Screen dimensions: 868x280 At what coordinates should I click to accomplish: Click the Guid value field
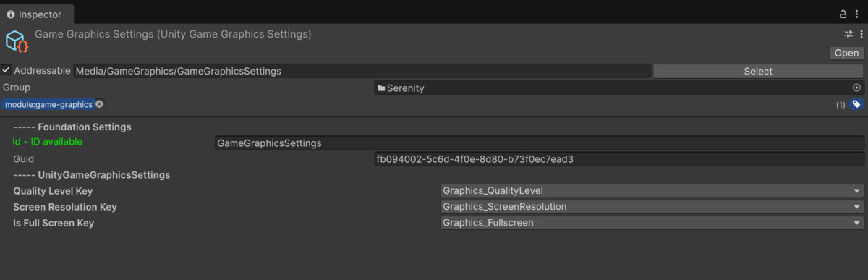pos(619,159)
